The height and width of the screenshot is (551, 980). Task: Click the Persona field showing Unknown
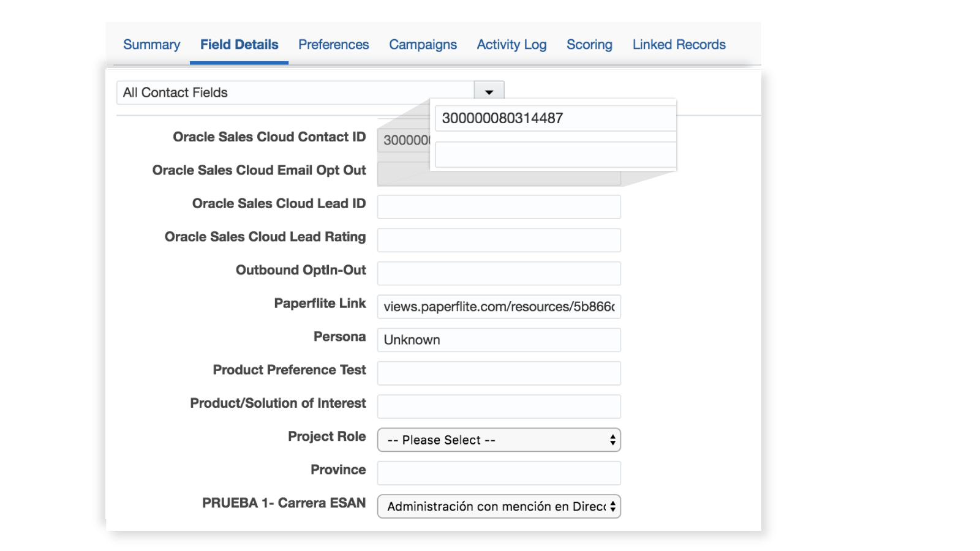coord(499,340)
